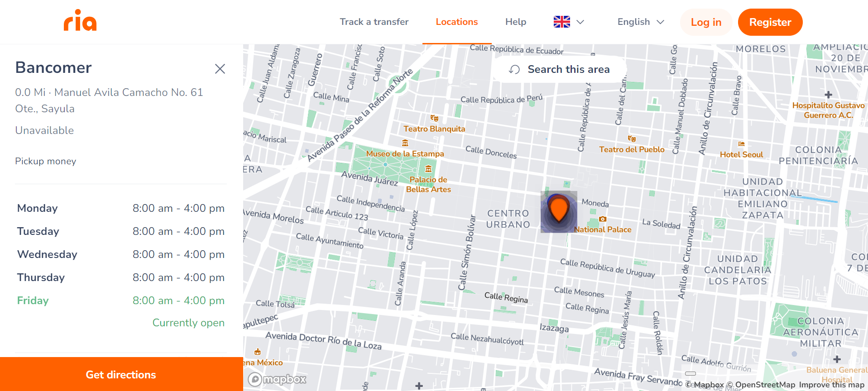The image size is (868, 391).
Task: Click the UK flag icon
Action: [x=562, y=22]
